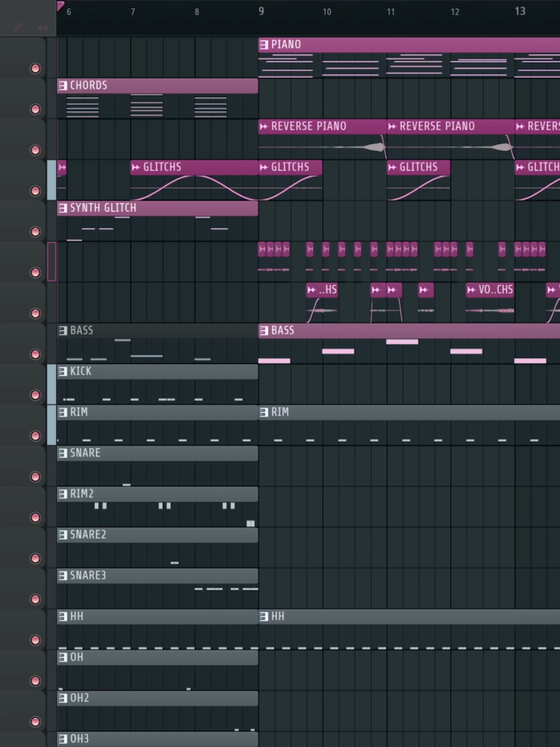Open the CHORDS clip menu icon
Screen dimensions: 560x747
pos(63,86)
